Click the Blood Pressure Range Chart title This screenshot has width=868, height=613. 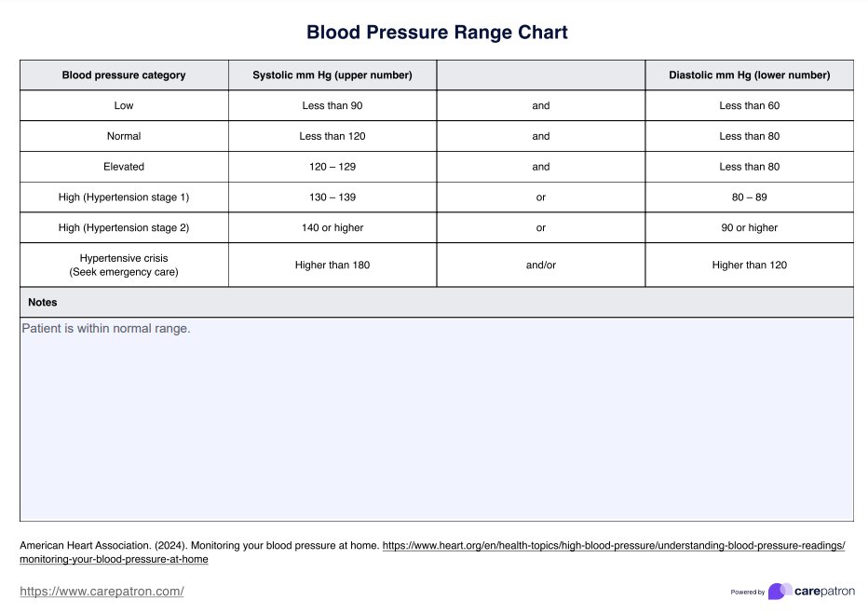tap(437, 33)
